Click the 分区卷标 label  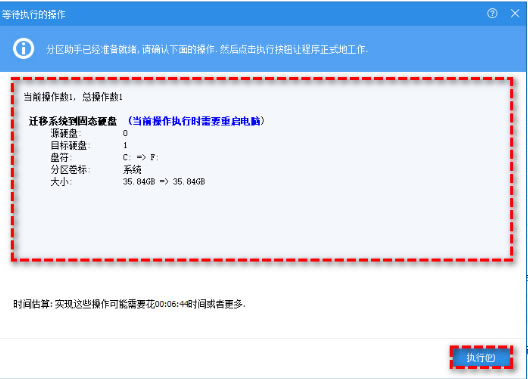70,170
